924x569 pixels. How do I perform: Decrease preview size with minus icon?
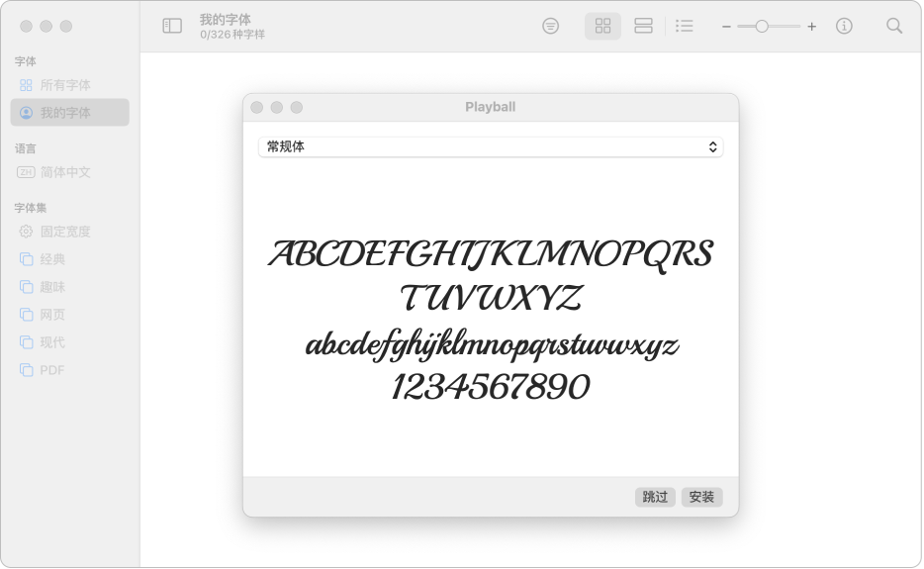pos(726,27)
